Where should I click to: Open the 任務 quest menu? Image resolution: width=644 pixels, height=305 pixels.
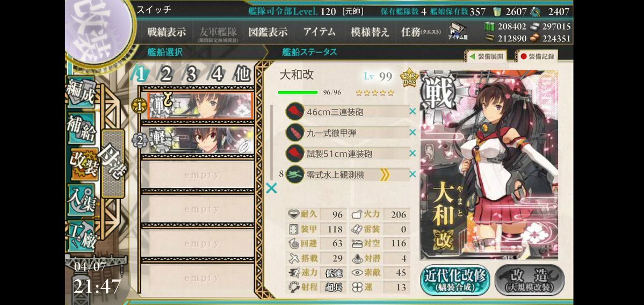(421, 32)
